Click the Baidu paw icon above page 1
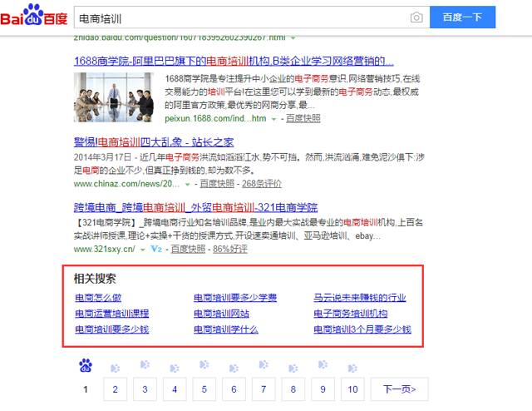Image resolution: width=532 pixels, height=411 pixels. point(86,365)
